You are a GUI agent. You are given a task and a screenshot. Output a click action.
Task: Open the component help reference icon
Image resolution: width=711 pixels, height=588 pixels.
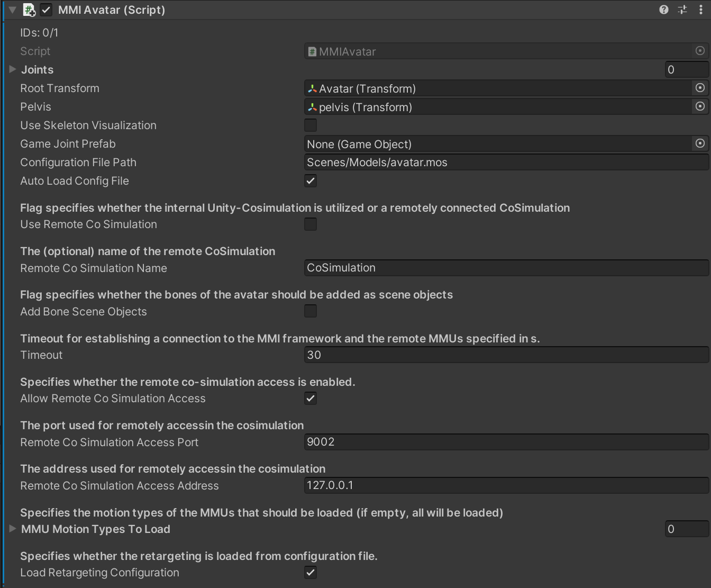(664, 10)
